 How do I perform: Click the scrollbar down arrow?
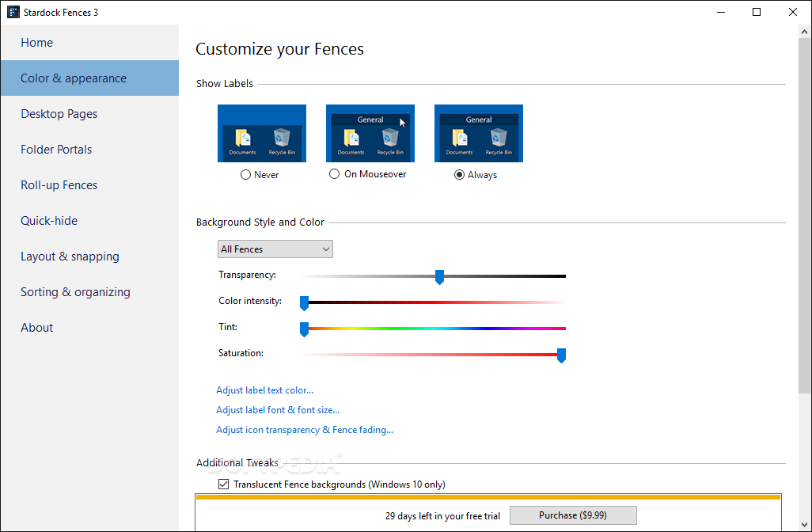point(804,525)
